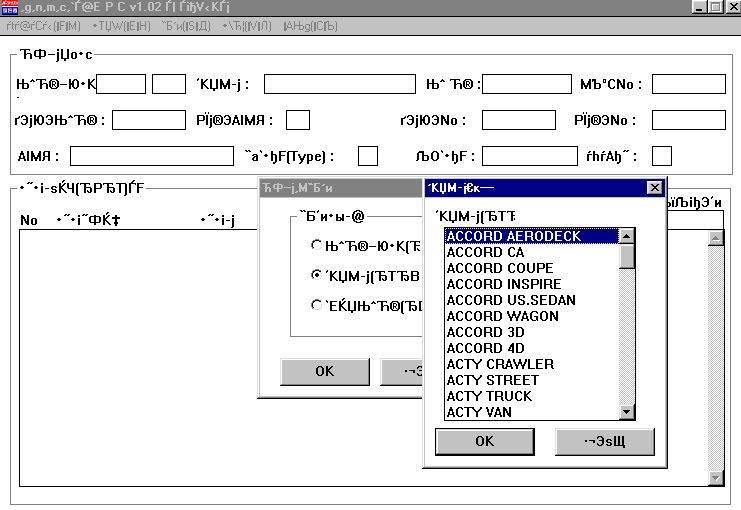Click the first narrow field in top row
Screen dimensions: 741x510
121,84
